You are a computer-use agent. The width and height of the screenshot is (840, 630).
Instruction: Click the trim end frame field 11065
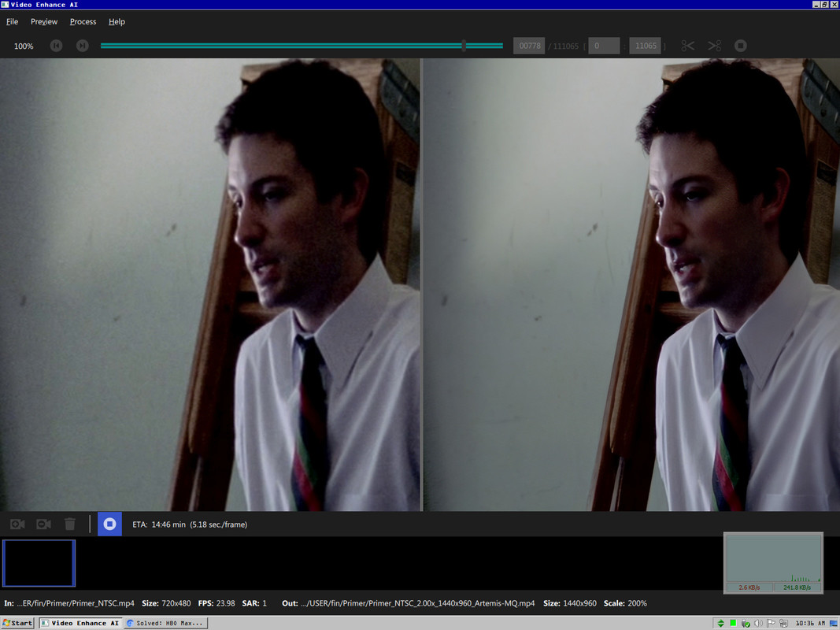point(645,46)
